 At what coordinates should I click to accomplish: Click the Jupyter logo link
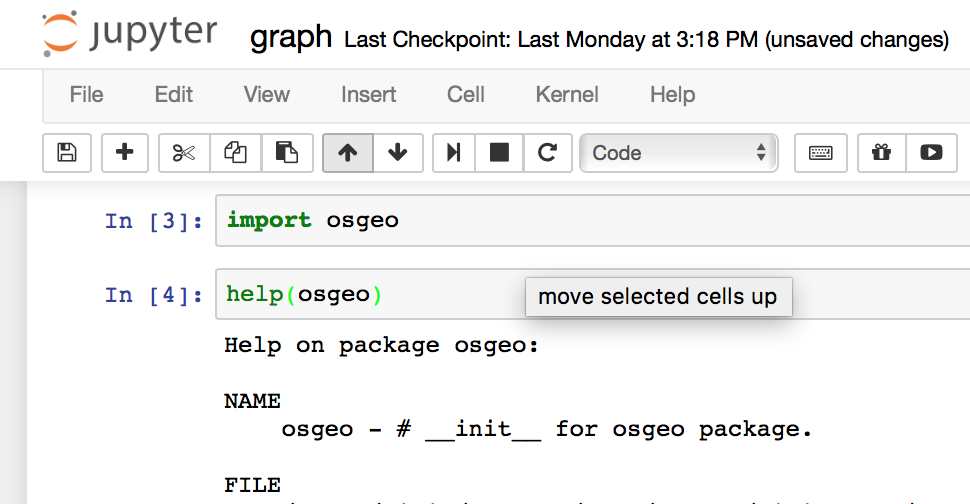(130, 35)
